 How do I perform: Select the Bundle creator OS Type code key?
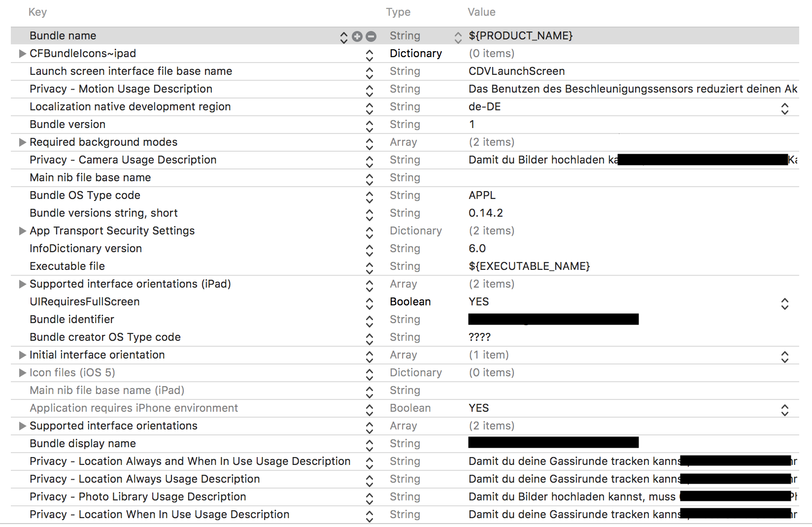tap(105, 337)
